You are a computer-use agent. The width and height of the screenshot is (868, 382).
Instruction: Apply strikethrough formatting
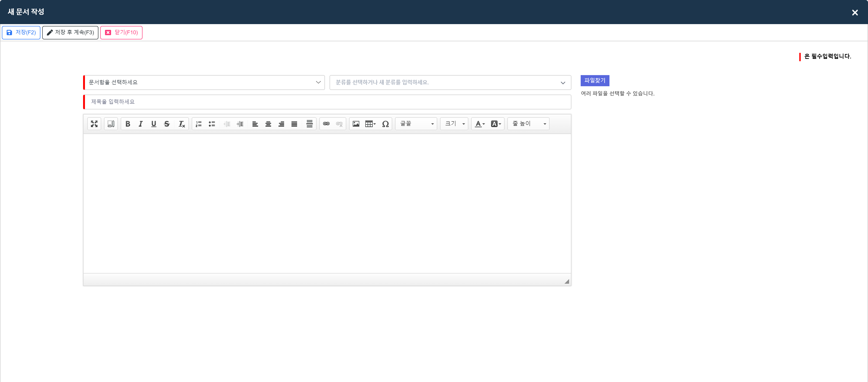167,124
